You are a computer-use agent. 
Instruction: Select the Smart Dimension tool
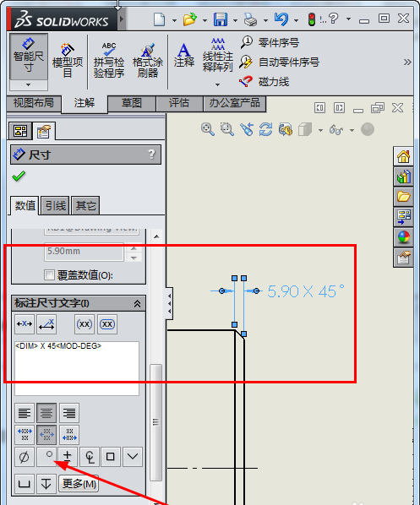(x=29, y=57)
